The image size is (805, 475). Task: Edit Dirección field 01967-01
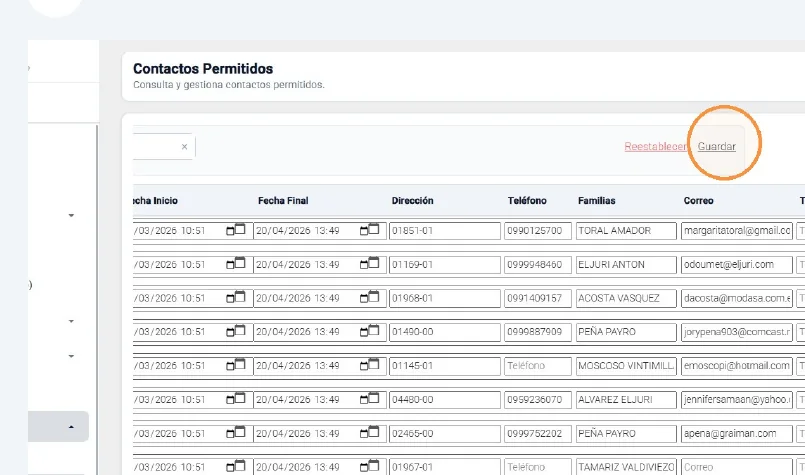(445, 467)
